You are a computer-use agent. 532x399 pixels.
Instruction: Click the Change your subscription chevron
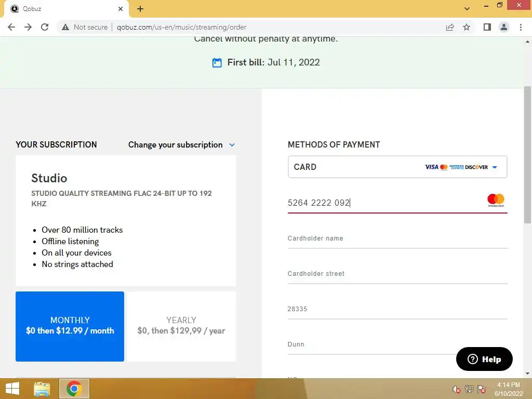[x=232, y=145]
